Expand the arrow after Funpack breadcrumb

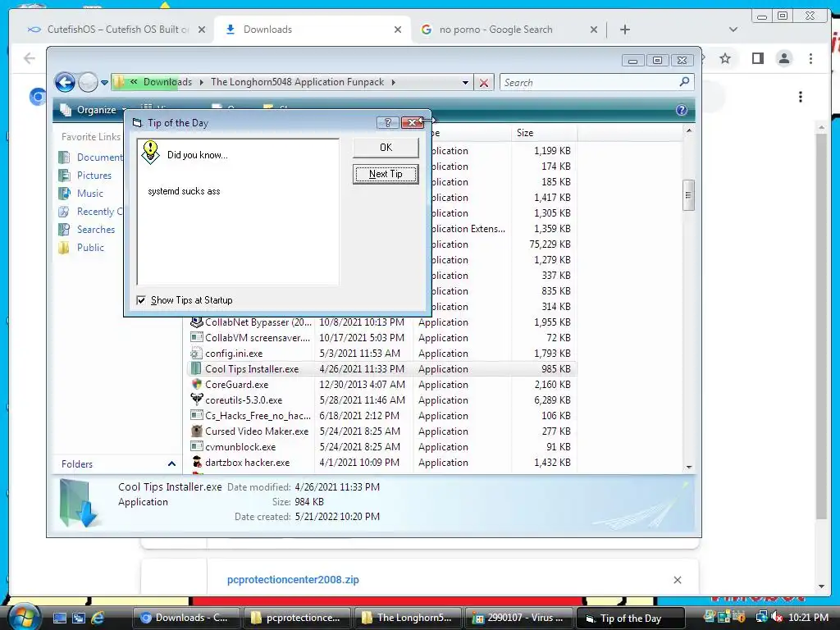393,82
